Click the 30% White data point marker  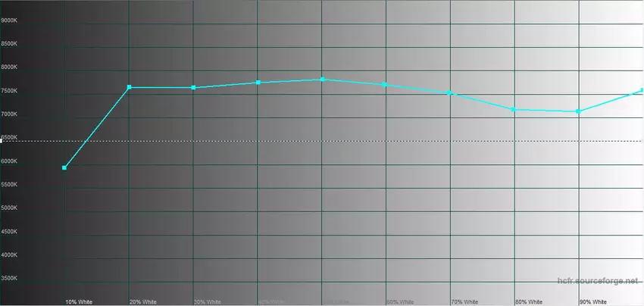coord(194,88)
